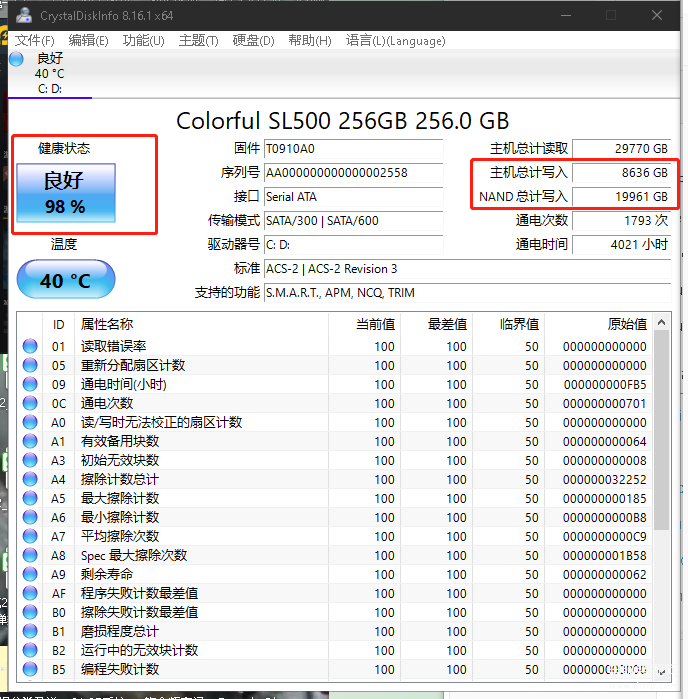Click status orb for A8 Spec 最大擦除次数
The height and width of the screenshot is (699, 688).
30,555
